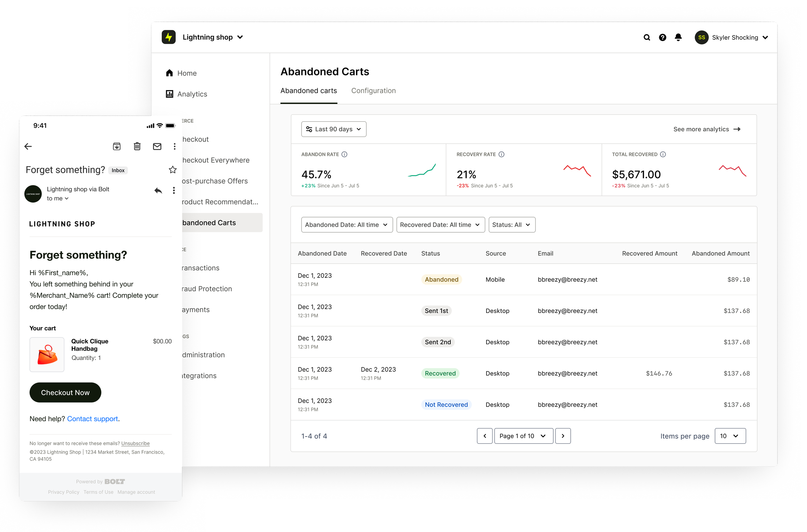This screenshot has height=532, width=807.
Task: Click the Quick Clique Handbag thumbnail
Action: click(x=47, y=354)
